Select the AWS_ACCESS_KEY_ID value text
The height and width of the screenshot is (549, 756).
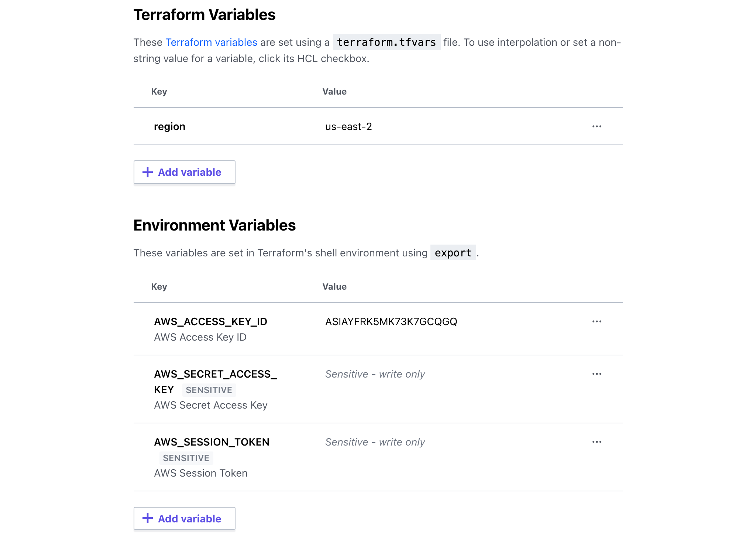tap(391, 321)
